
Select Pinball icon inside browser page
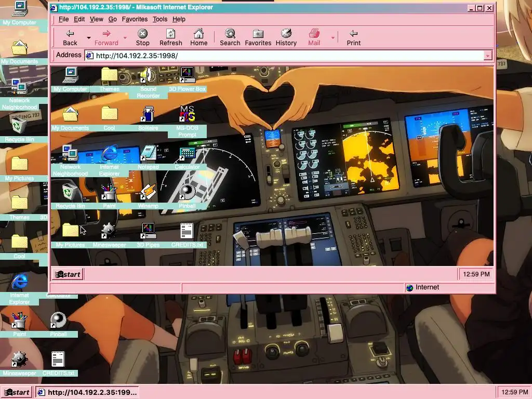(x=187, y=196)
